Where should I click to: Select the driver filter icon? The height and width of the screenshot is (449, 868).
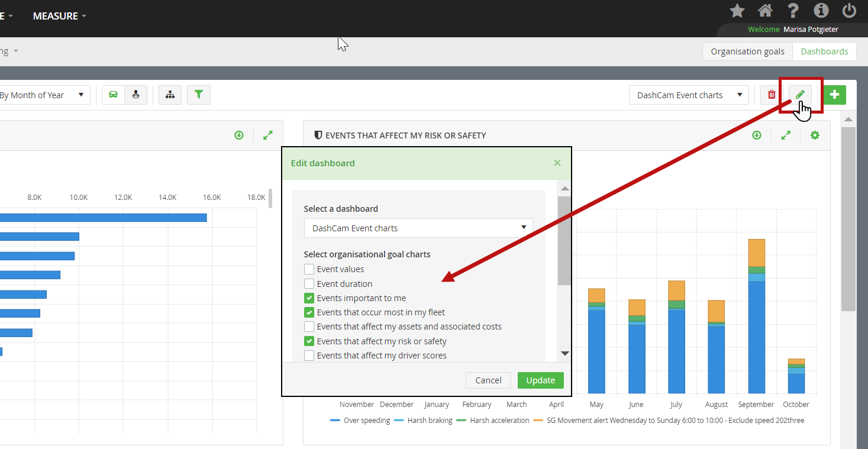[136, 95]
